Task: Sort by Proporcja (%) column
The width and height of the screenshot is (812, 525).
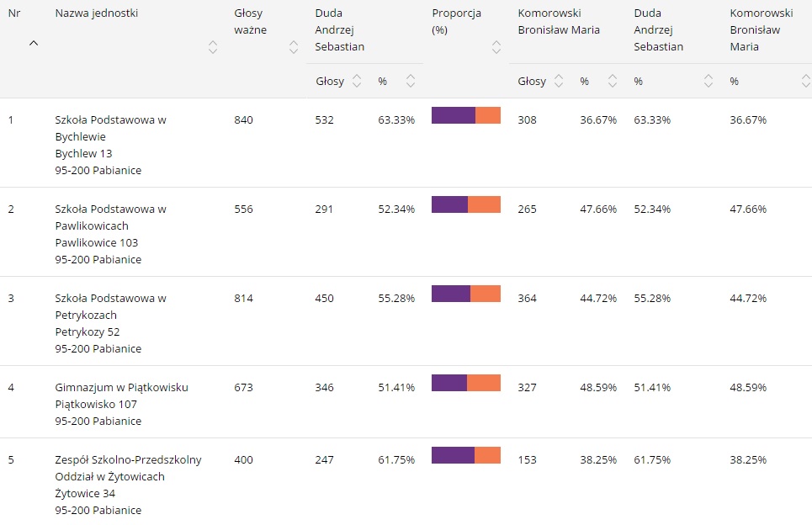Action: (x=496, y=47)
